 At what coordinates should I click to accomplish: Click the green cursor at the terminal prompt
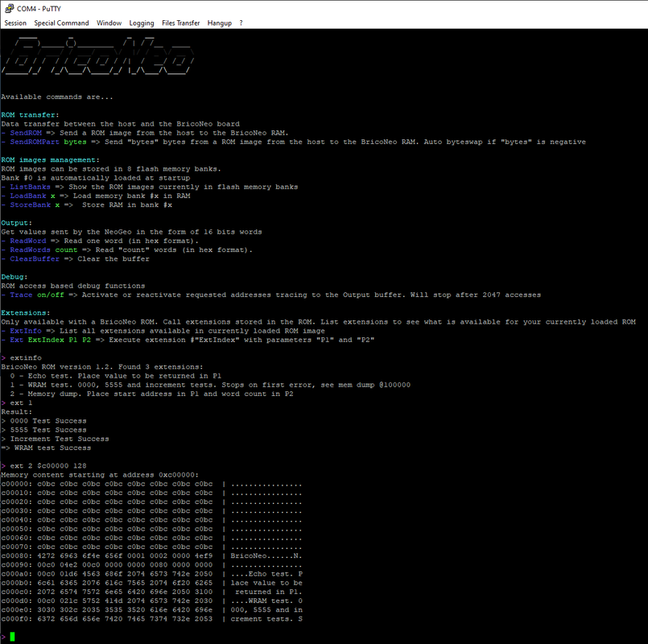12,637
